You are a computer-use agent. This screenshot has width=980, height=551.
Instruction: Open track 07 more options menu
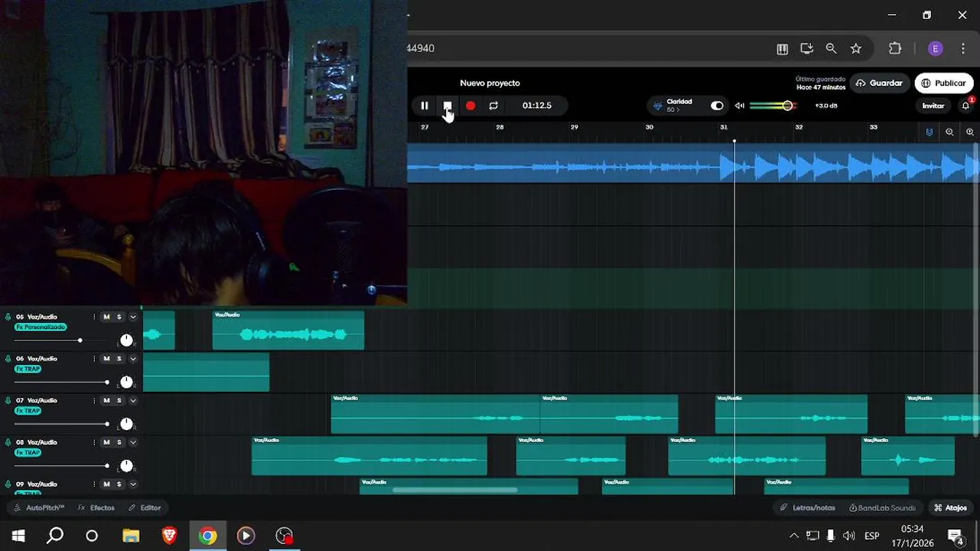click(x=94, y=400)
